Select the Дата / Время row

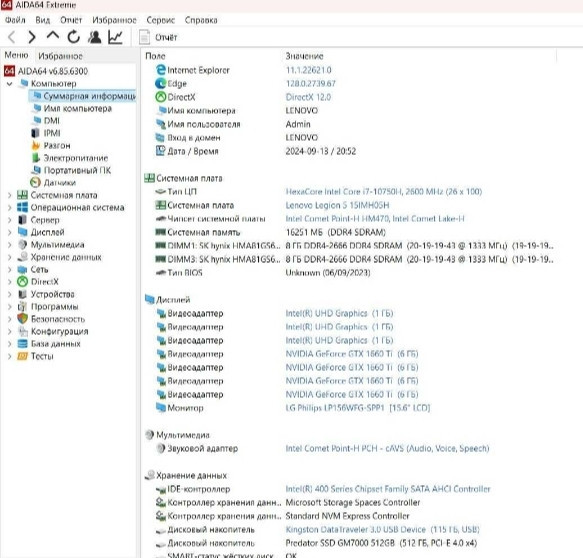pos(350,151)
